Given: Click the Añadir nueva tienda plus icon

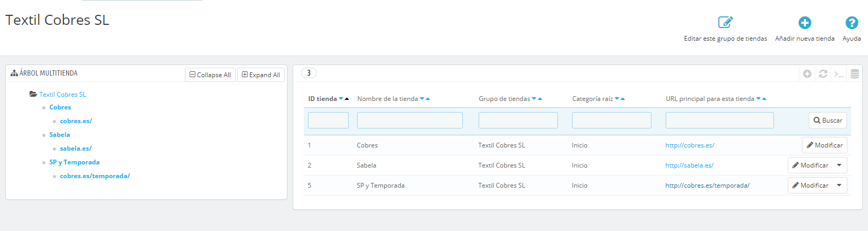Looking at the screenshot, I should (x=805, y=23).
